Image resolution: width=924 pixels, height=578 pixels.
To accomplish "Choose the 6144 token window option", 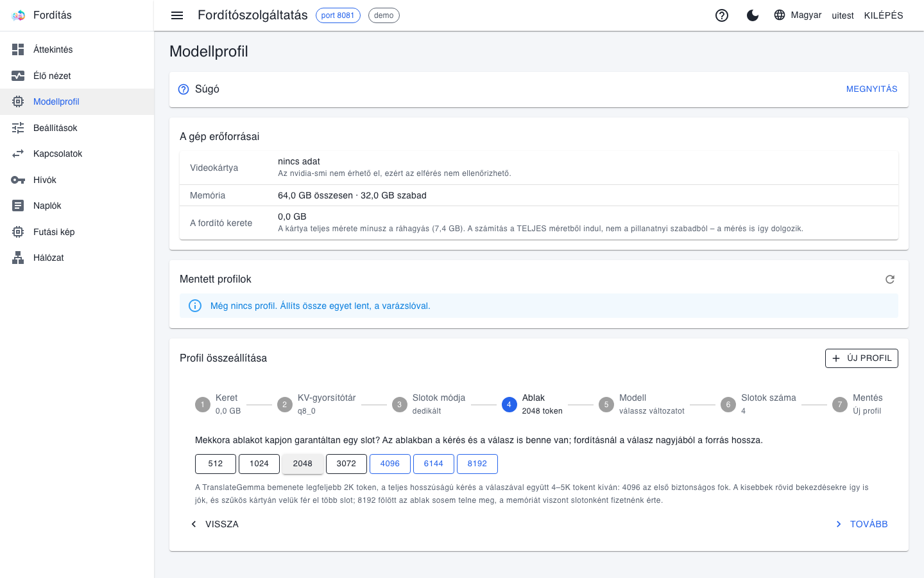I will pos(434,464).
